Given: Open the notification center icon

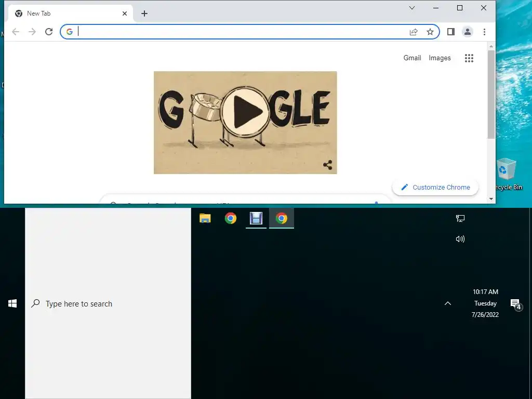Looking at the screenshot, I should tap(516, 304).
